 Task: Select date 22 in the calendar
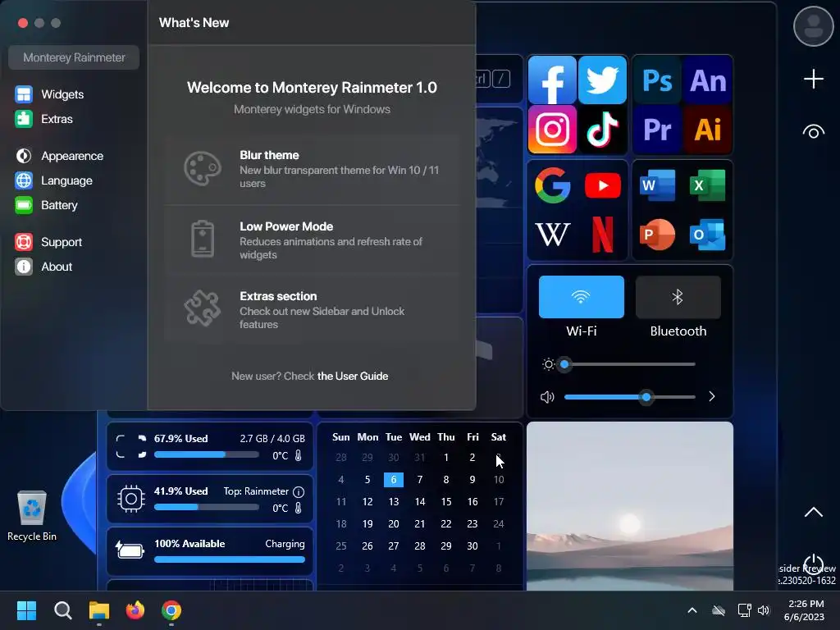click(445, 524)
